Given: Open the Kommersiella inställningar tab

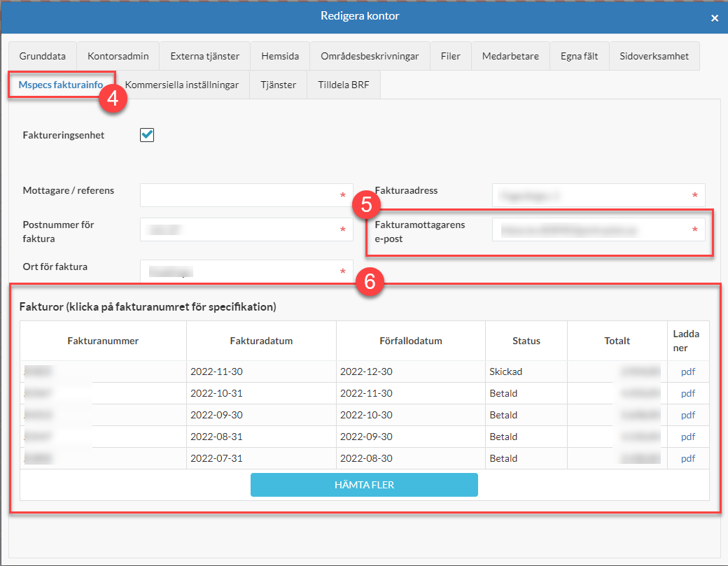Looking at the screenshot, I should click(181, 85).
